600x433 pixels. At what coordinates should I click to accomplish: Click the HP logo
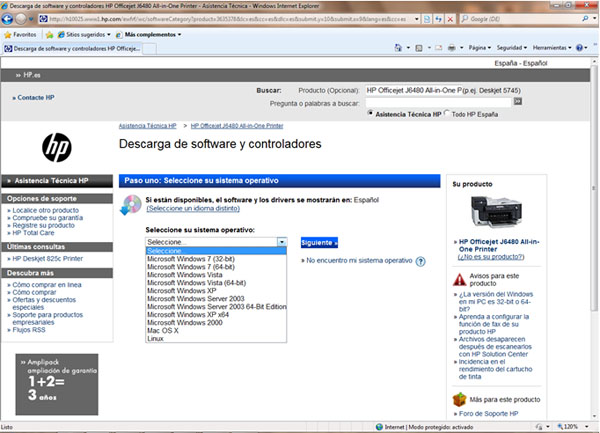pyautogui.click(x=57, y=147)
